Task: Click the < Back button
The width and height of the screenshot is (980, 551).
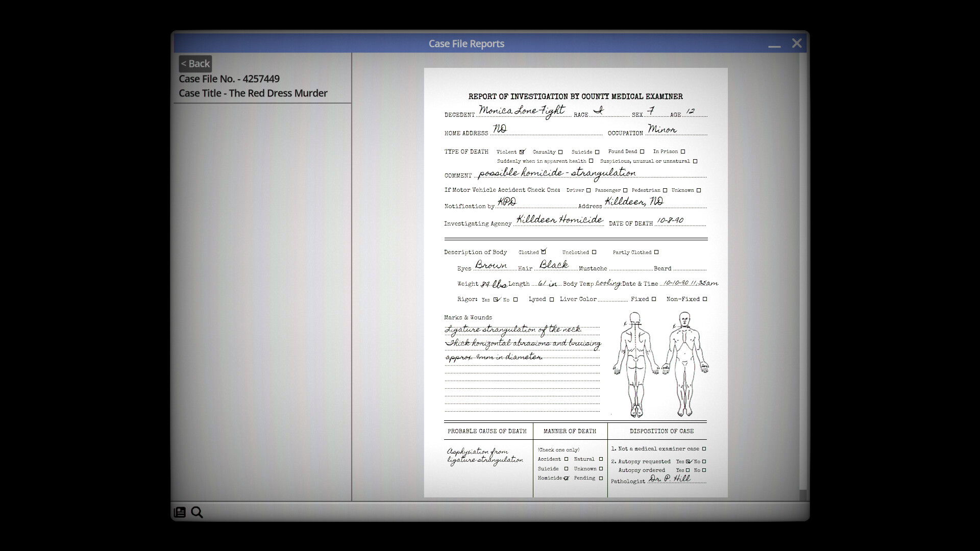Action: click(x=195, y=63)
